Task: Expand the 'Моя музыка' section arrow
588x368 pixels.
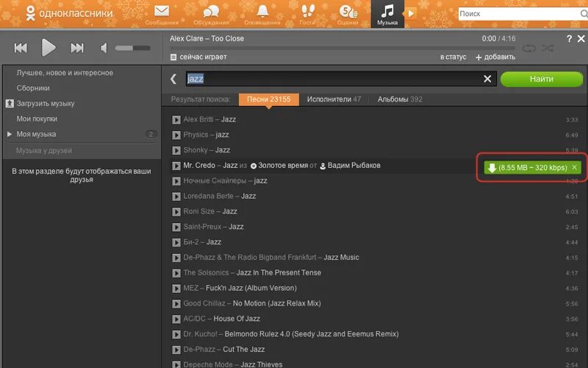Action: pos(10,134)
